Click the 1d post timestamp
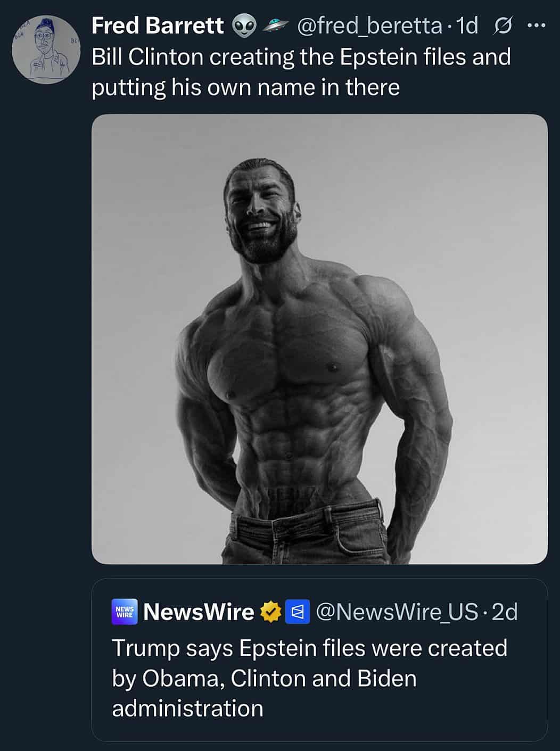 (x=468, y=26)
